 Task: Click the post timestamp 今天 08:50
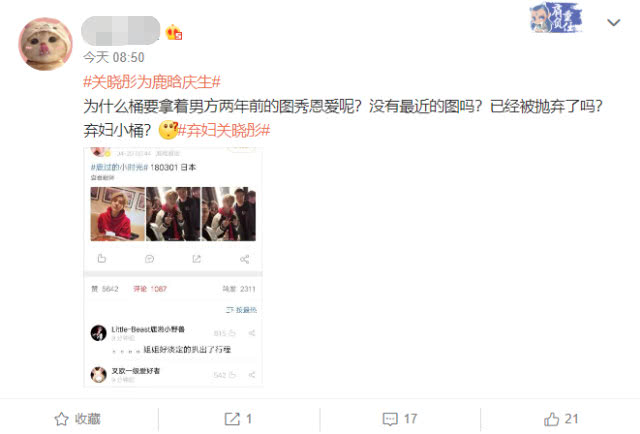pos(114,57)
